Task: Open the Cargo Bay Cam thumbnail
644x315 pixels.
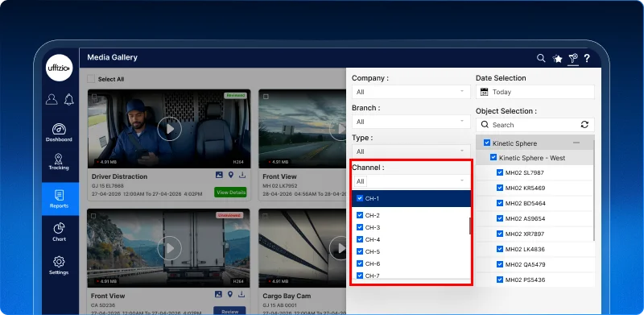Action: click(303, 248)
